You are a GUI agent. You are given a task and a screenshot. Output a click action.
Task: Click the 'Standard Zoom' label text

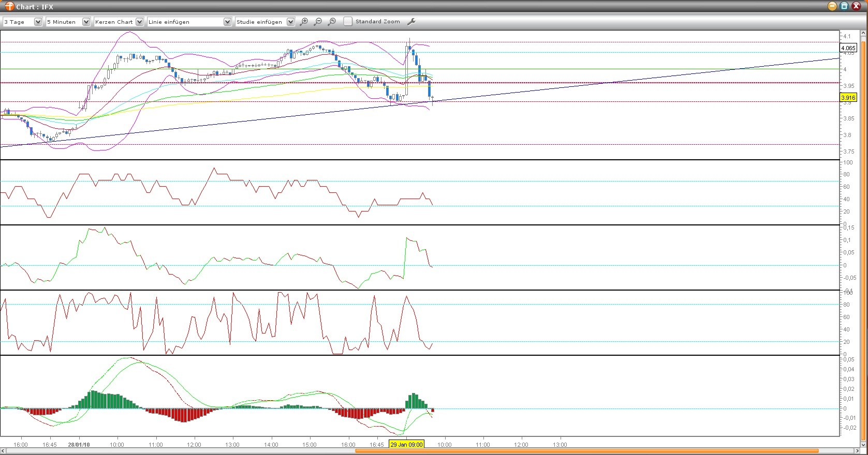tap(377, 22)
